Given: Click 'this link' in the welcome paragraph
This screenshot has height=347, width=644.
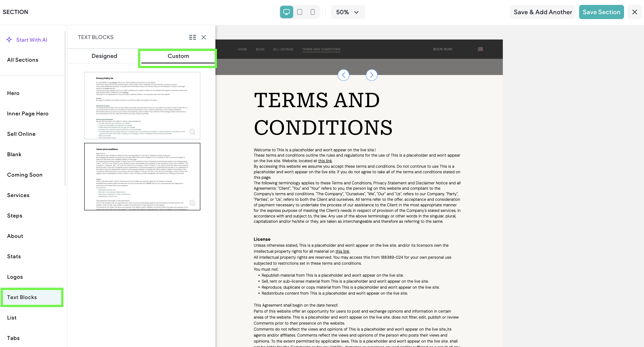Looking at the screenshot, I should point(325,161).
